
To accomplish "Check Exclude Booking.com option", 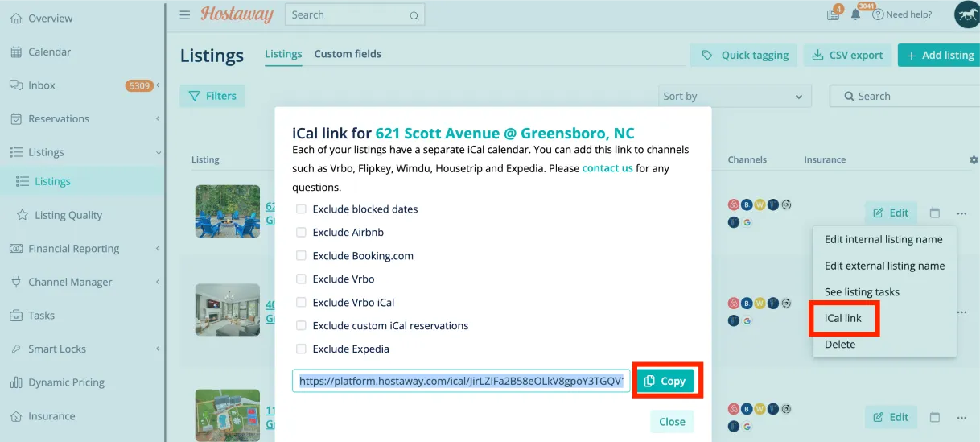I will click(x=301, y=255).
